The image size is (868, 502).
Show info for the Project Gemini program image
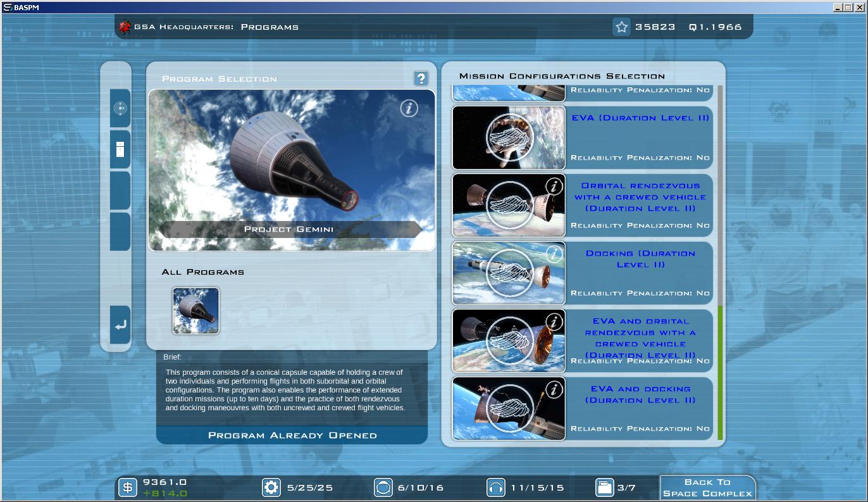pos(409,108)
